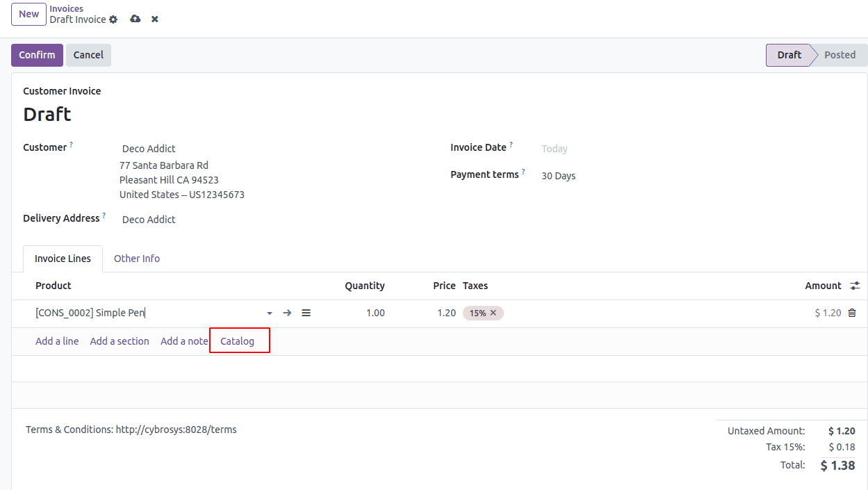The height and width of the screenshot is (490, 868).
Task: Show help tooltip next to Customer label
Action: point(71,145)
